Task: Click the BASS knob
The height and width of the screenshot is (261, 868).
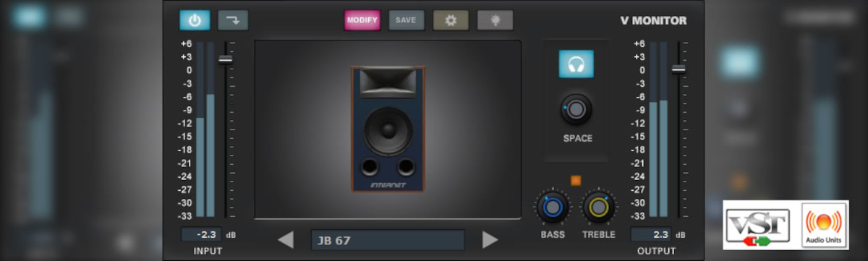Action: click(553, 207)
